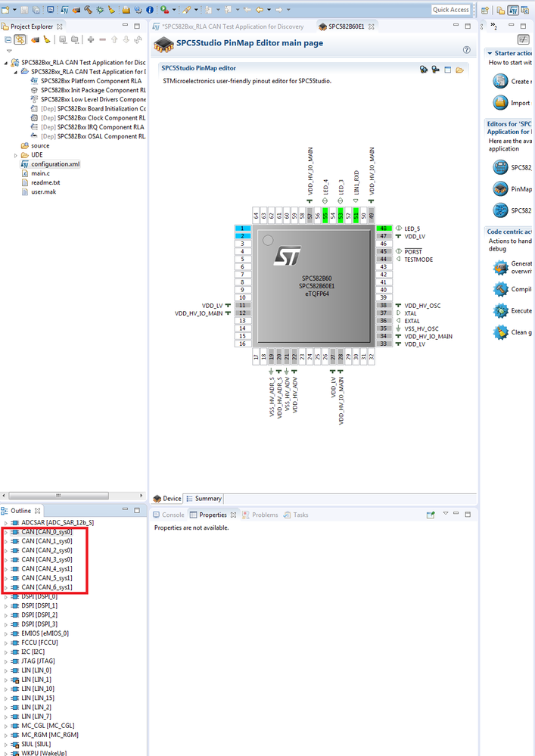This screenshot has width=535, height=756.
Task: Click the Clean generated action icon
Action: click(x=501, y=332)
